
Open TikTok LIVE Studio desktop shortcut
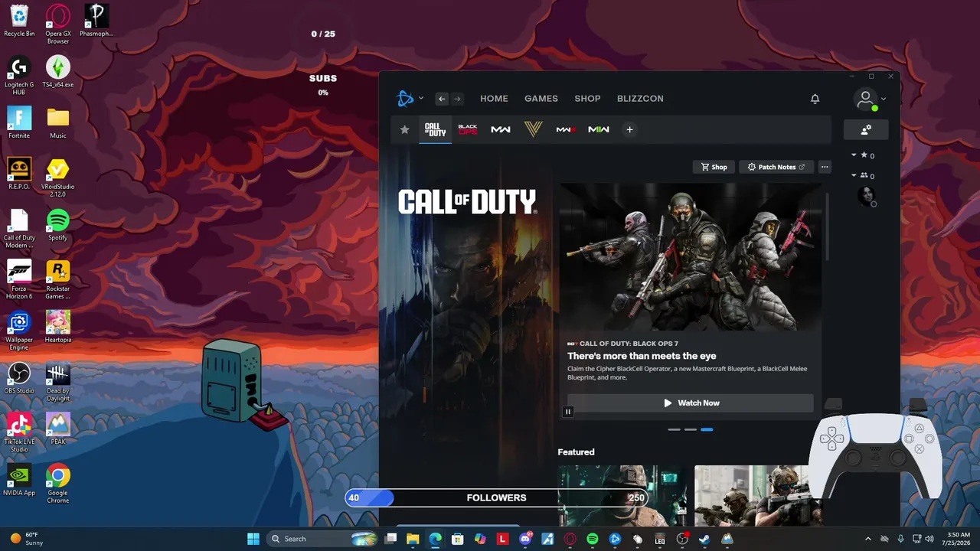[x=19, y=432]
